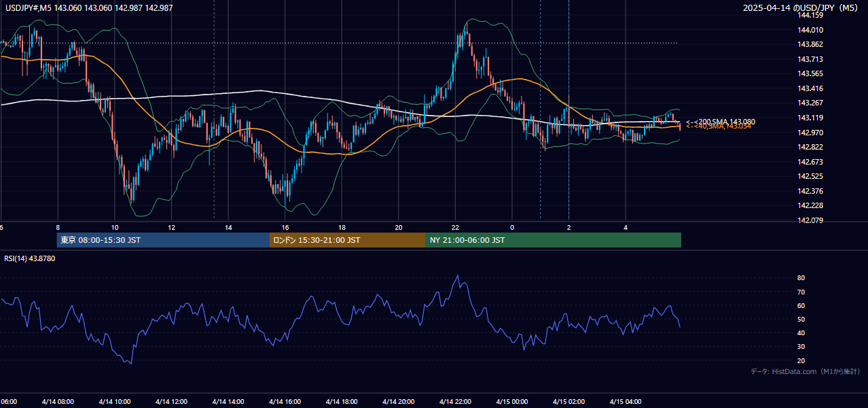868x408 pixels.
Task: Click price axis label 142.822
Action: [811, 147]
